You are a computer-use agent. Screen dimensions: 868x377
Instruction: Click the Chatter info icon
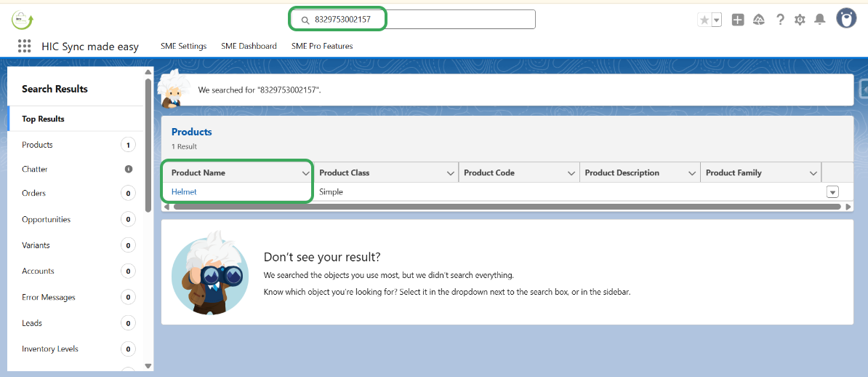[129, 169]
